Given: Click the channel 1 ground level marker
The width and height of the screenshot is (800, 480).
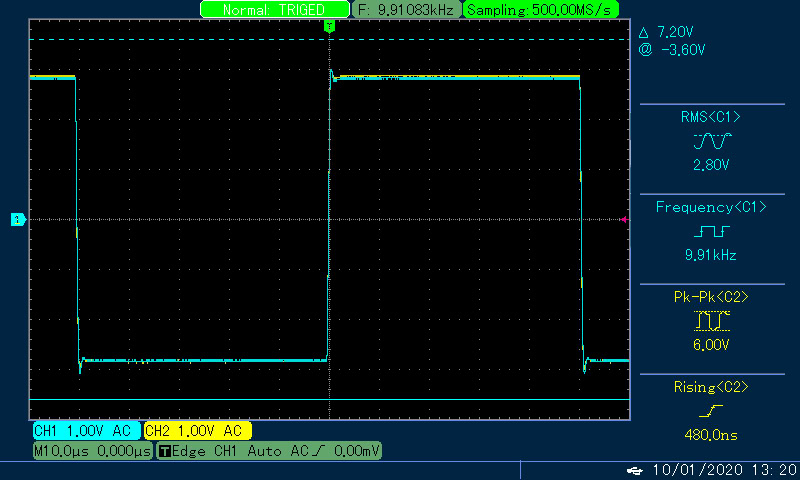Looking at the screenshot, I should [x=18, y=220].
